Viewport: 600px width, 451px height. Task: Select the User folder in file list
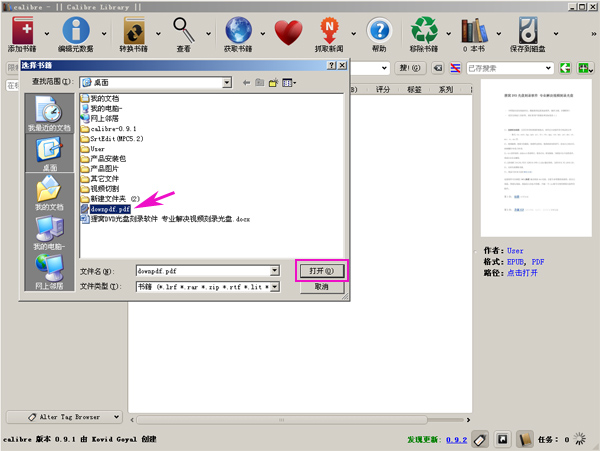[93, 149]
